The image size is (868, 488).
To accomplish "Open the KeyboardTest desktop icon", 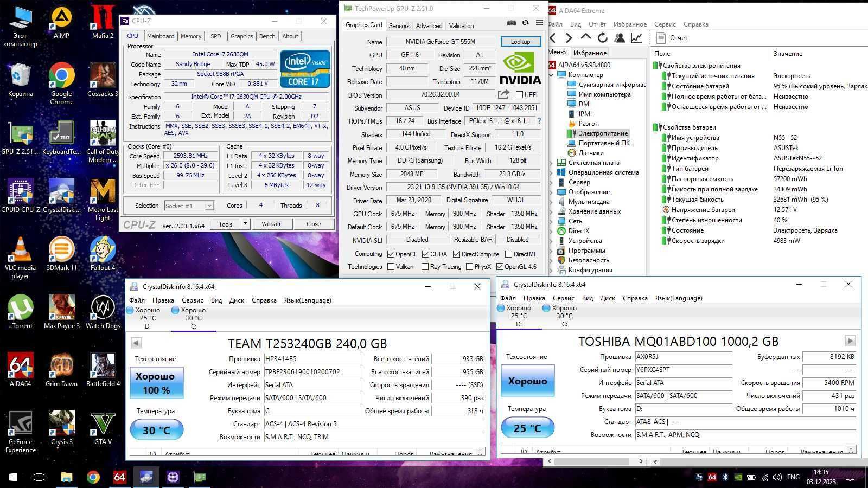I will [x=61, y=138].
